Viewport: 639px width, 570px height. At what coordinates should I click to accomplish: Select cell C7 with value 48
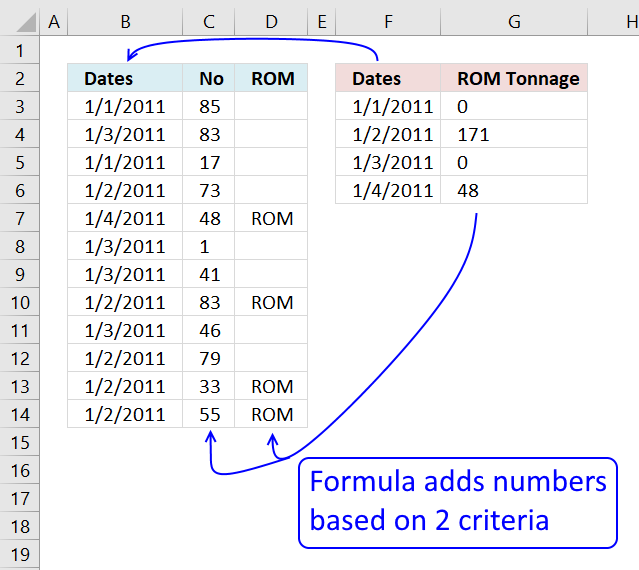pyautogui.click(x=209, y=218)
